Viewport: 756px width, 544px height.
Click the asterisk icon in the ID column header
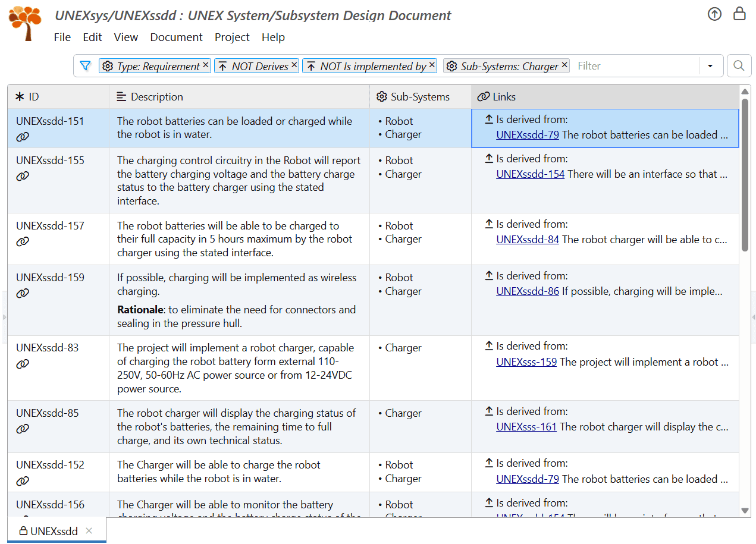click(19, 96)
